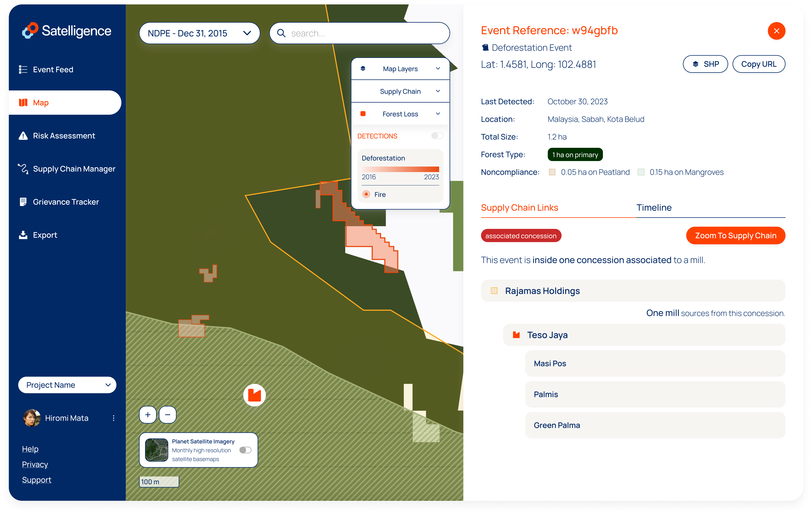Toggle the Detections switch
Screen dimensions: 812x514
coord(437,136)
